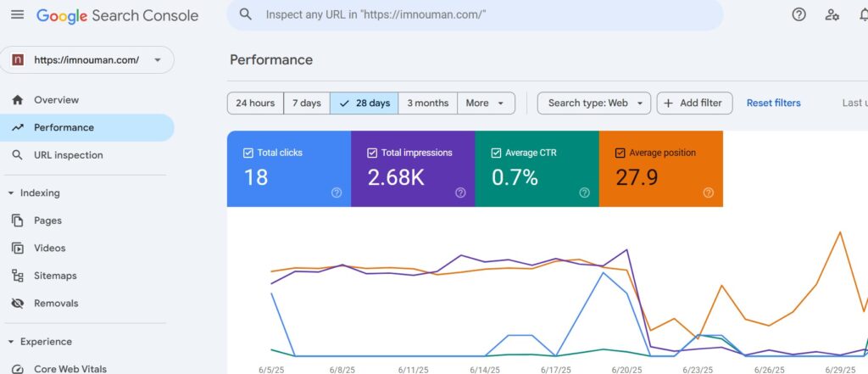Select the 7 days date range
The image size is (868, 374).
point(307,103)
